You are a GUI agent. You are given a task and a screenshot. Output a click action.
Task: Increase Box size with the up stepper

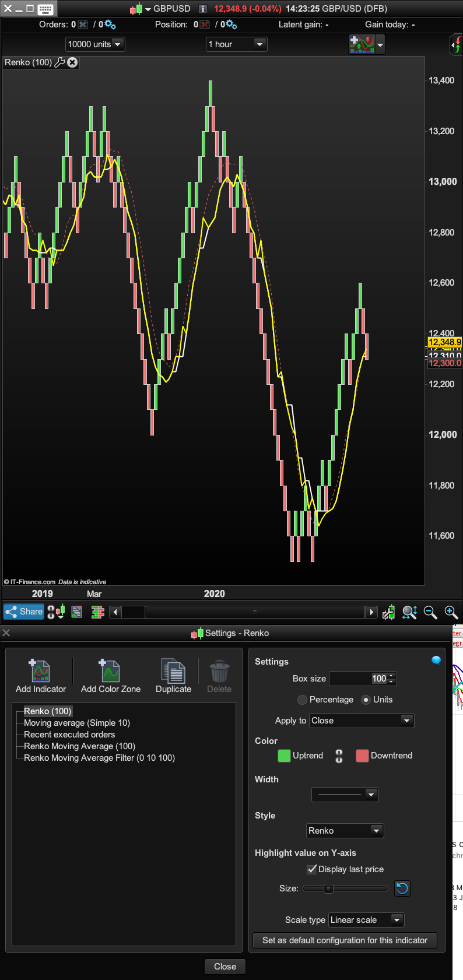pos(392,676)
